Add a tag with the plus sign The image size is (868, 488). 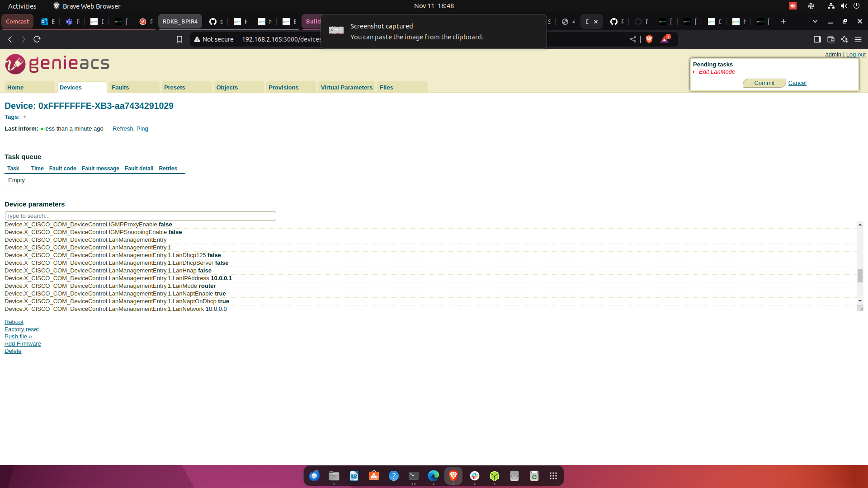tap(25, 117)
